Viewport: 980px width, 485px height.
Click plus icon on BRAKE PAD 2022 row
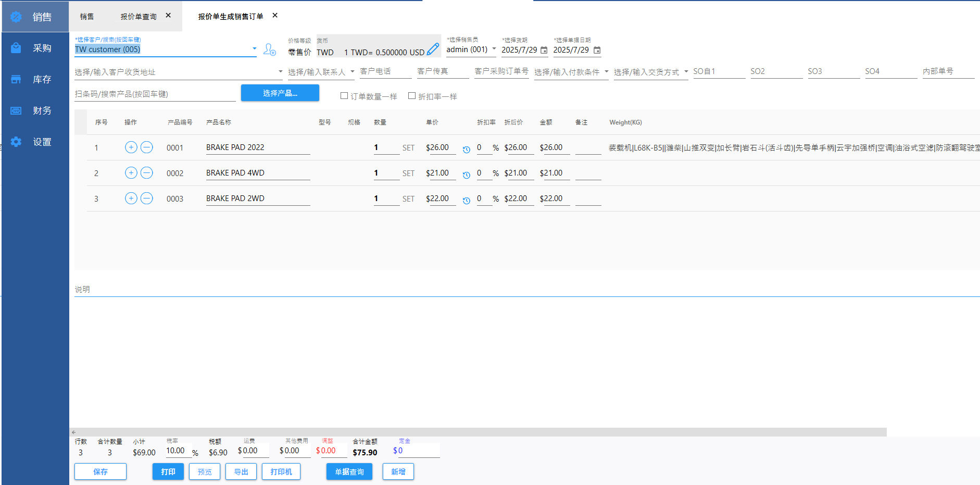(x=131, y=147)
